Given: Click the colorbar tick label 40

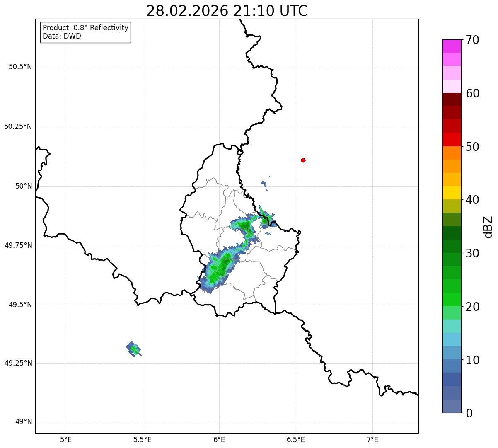Looking at the screenshot, I should pos(472,200).
